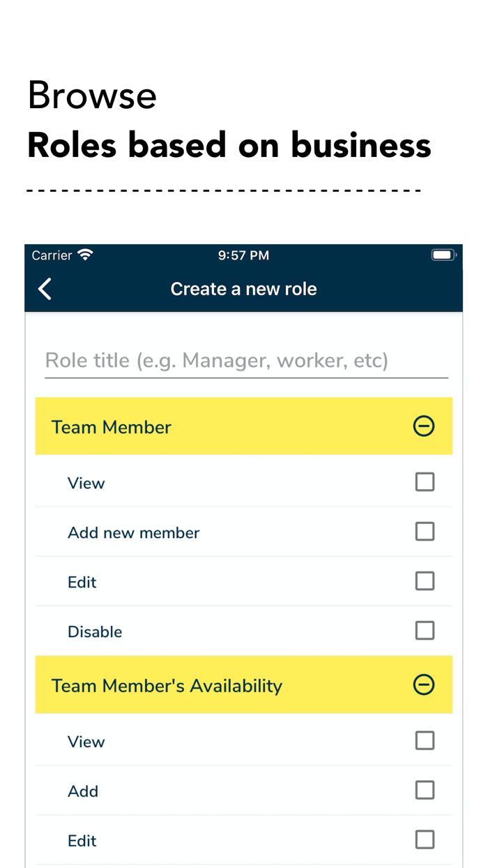Check Edit permission under Team Member
Screen dimensions: 488x868
pos(425,581)
